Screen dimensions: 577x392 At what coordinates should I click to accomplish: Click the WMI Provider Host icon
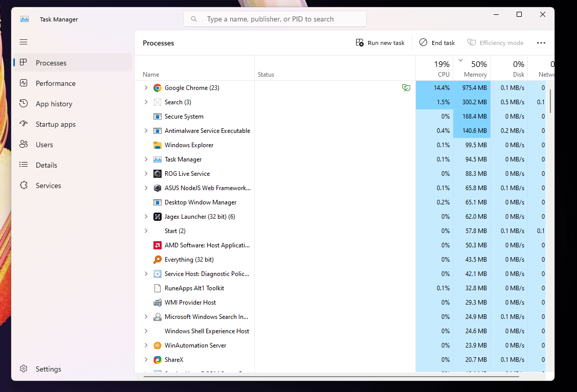pyautogui.click(x=158, y=303)
